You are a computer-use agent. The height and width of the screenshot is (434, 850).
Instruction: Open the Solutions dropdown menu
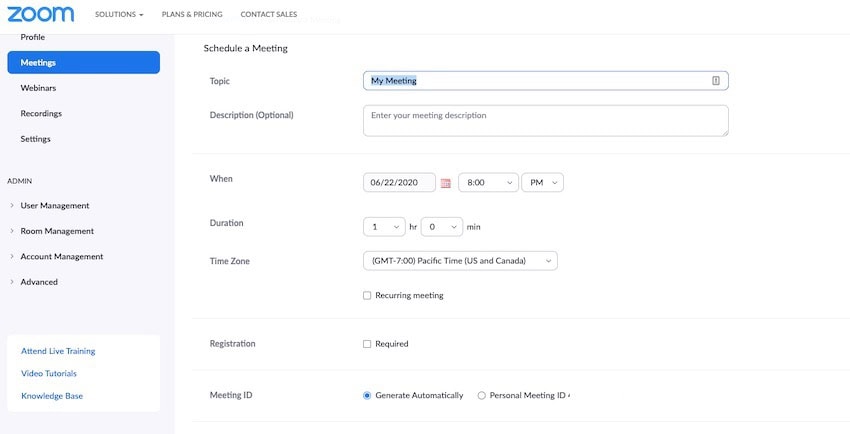coord(119,15)
